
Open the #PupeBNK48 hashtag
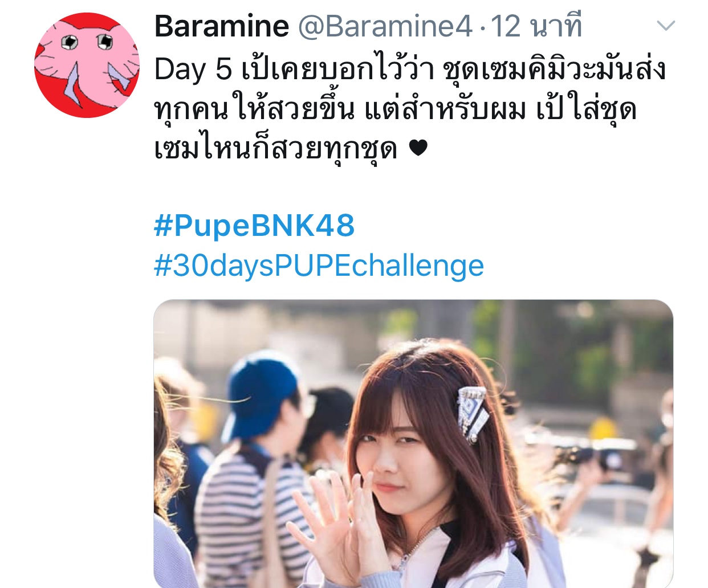click(x=254, y=226)
